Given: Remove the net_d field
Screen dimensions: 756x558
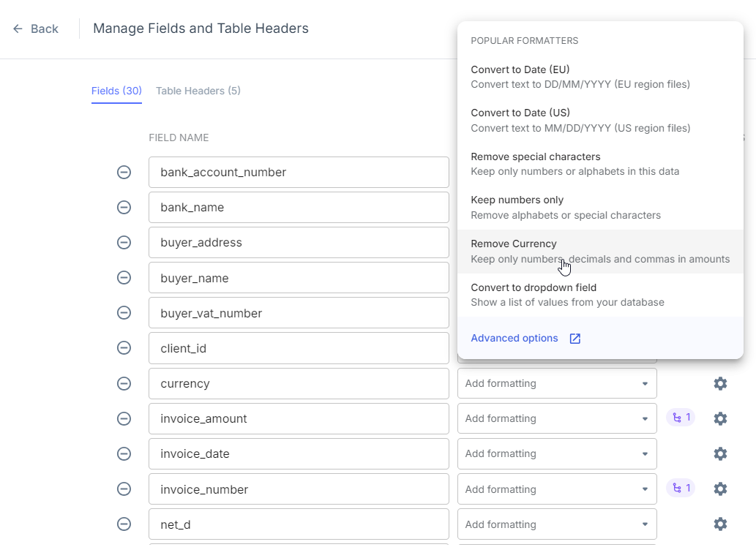Looking at the screenshot, I should [124, 524].
